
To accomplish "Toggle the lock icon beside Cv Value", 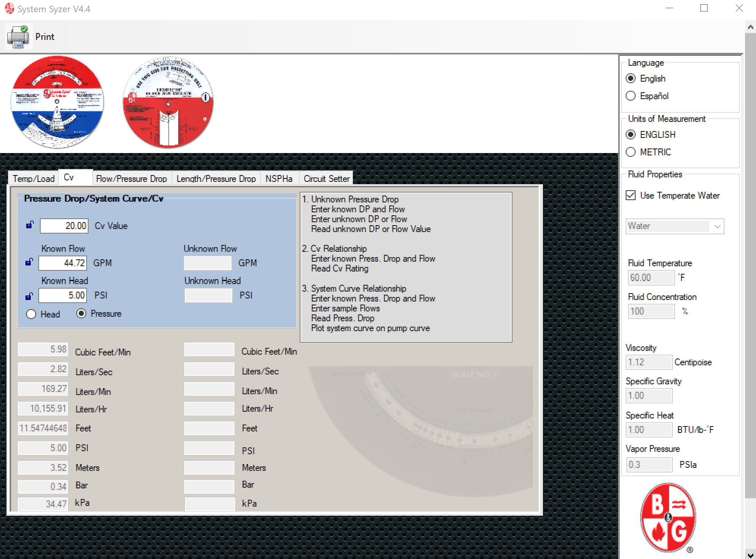I will pos(30,225).
